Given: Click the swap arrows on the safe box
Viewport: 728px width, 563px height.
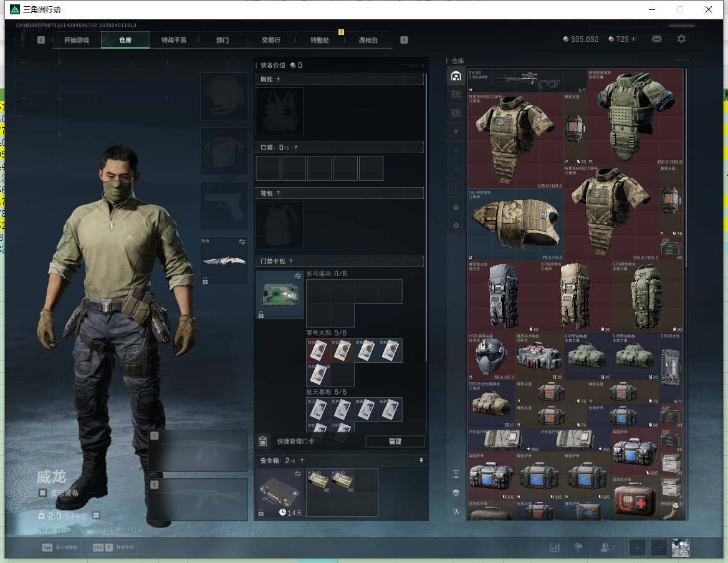Looking at the screenshot, I should click(x=297, y=473).
